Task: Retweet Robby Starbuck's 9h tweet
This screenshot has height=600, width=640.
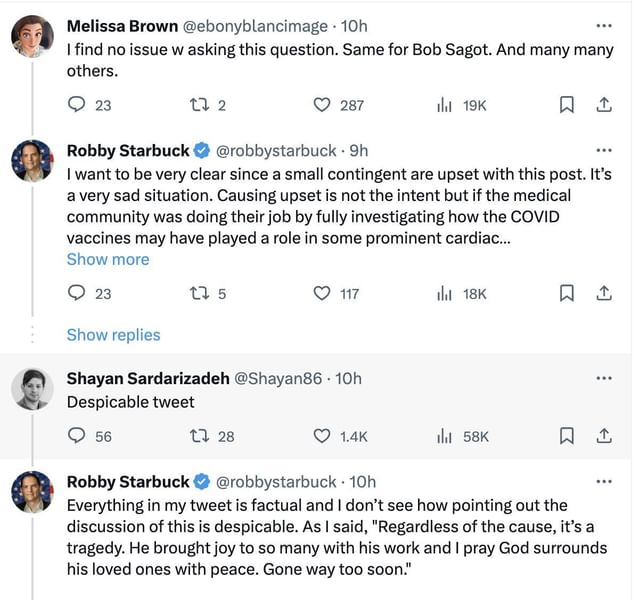Action: (x=196, y=294)
